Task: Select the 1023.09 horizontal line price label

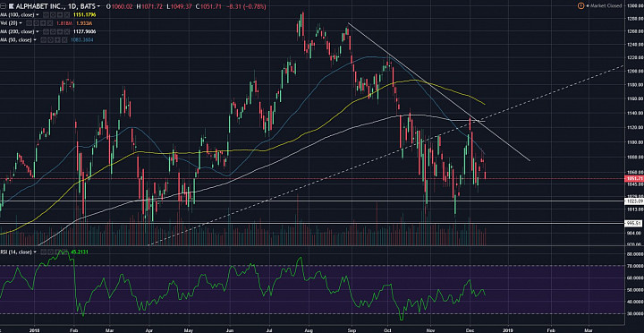Action: [633, 201]
